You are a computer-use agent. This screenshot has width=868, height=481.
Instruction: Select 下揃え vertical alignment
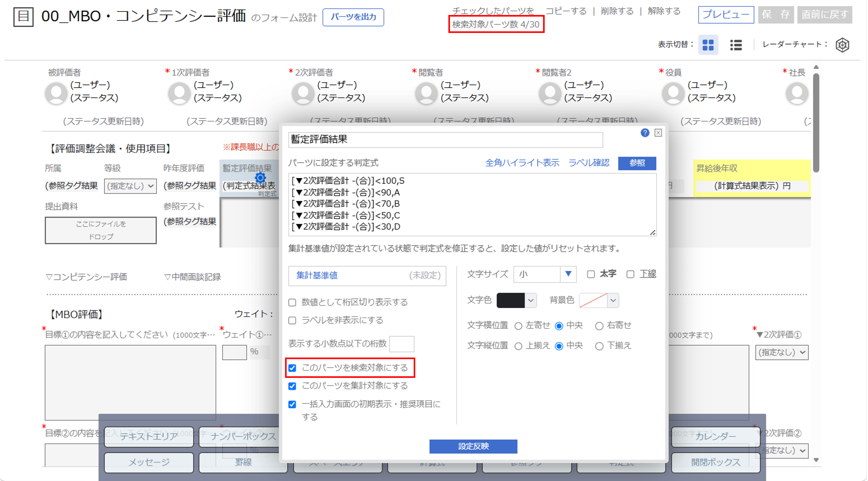click(599, 346)
